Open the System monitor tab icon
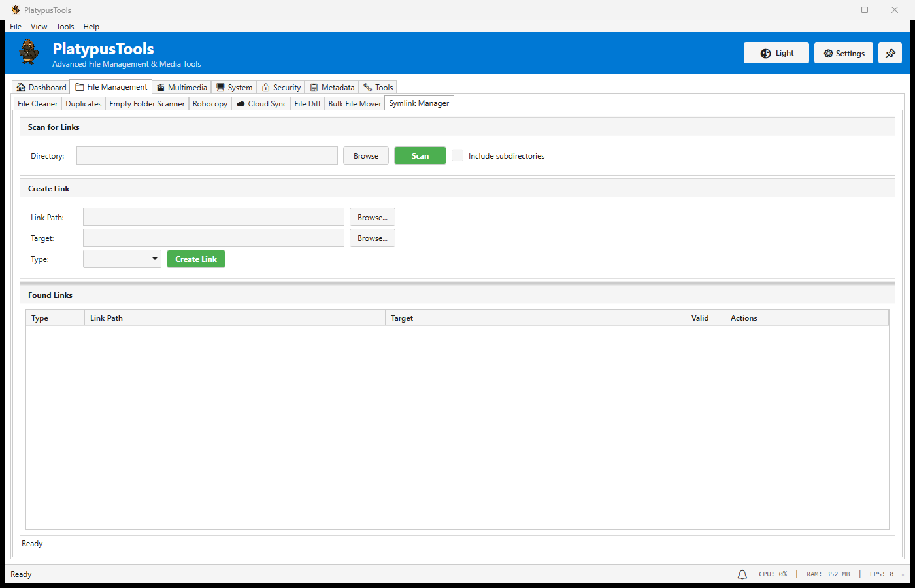The height and width of the screenshot is (588, 915). coord(219,86)
